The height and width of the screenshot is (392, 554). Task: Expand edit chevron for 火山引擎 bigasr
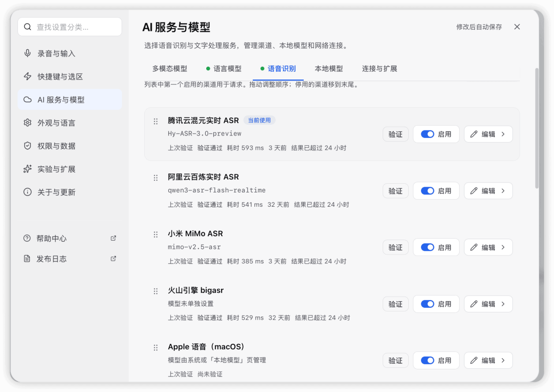pyautogui.click(x=503, y=304)
